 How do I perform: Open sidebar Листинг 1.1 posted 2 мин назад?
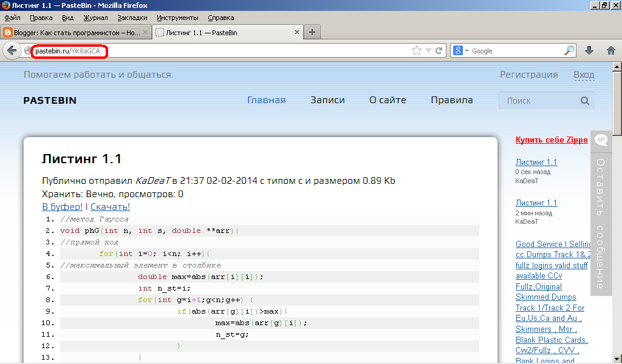536,203
